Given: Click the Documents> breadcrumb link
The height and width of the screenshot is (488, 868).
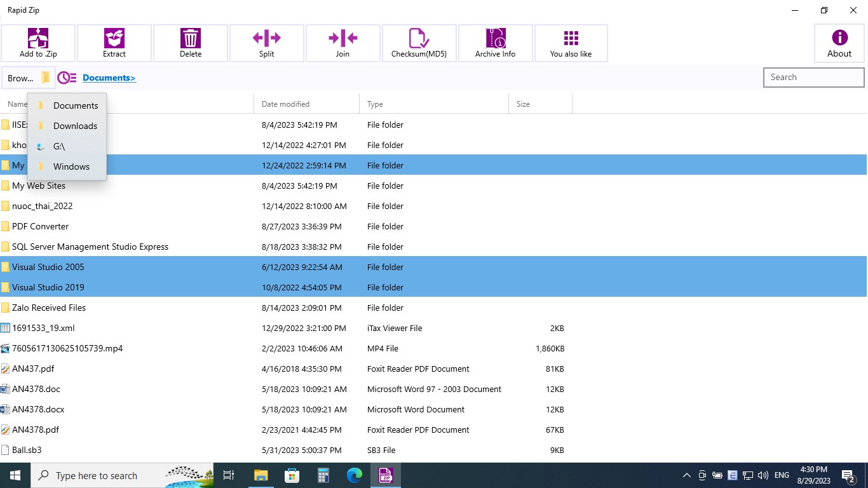Looking at the screenshot, I should click(109, 78).
